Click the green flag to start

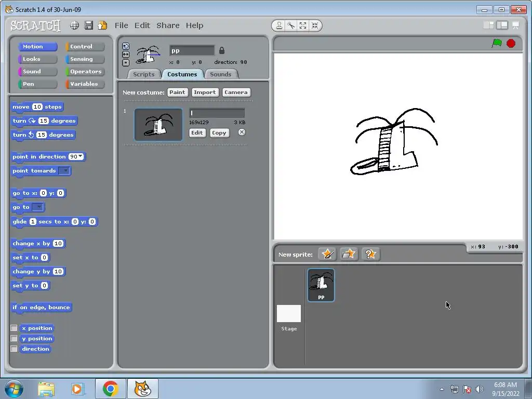[497, 44]
